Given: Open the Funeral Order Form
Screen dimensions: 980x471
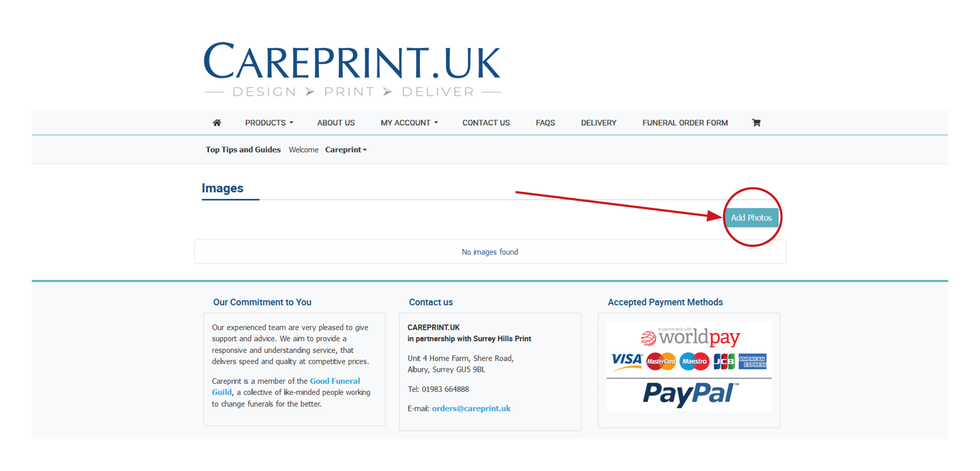Looking at the screenshot, I should (x=685, y=123).
